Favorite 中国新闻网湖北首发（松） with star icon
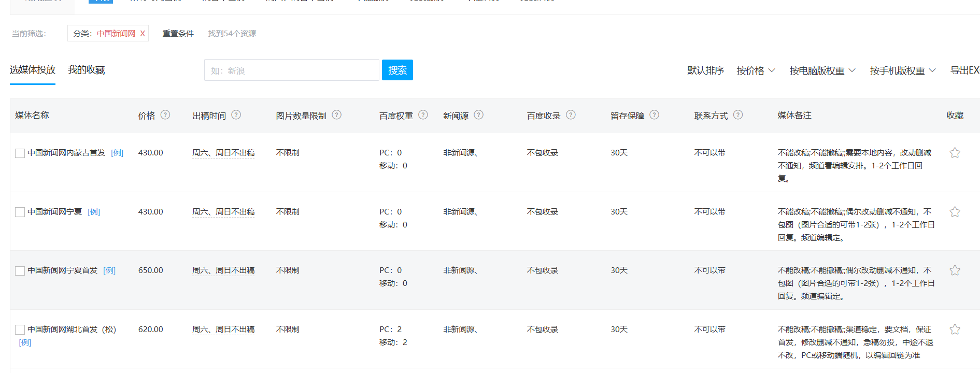 click(955, 329)
